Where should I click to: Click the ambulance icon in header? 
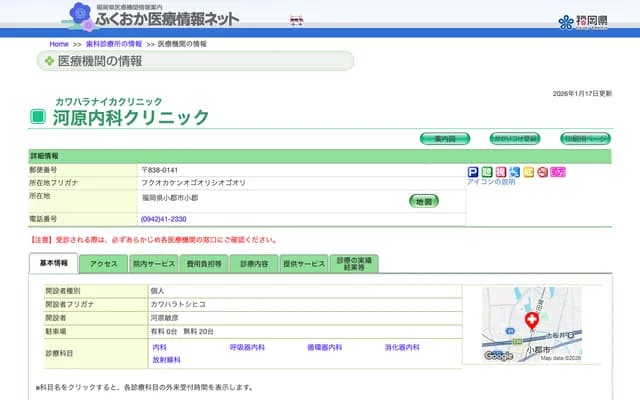pos(296,19)
